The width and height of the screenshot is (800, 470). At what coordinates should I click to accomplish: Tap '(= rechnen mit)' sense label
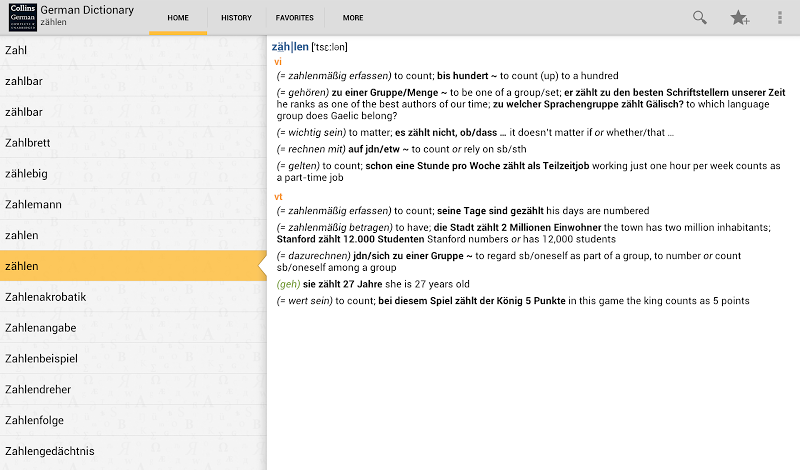tap(311, 150)
